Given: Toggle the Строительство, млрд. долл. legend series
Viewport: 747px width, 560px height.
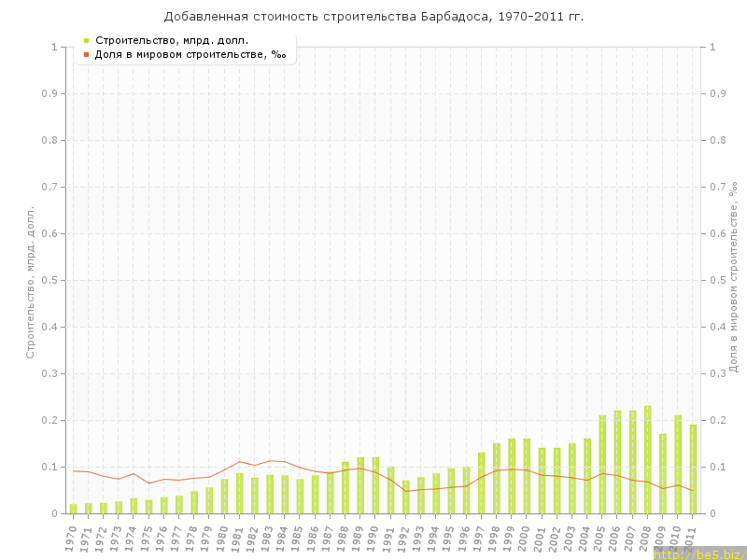Looking at the screenshot, I should click(x=172, y=40).
